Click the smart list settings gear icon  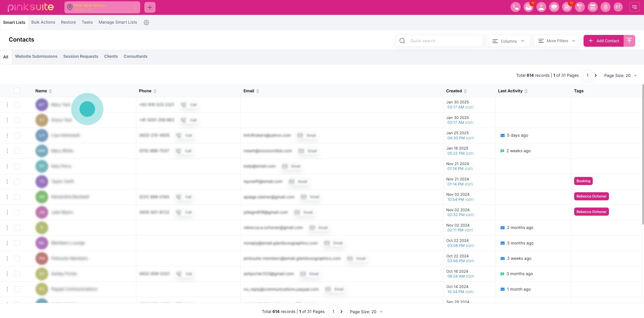tap(146, 23)
